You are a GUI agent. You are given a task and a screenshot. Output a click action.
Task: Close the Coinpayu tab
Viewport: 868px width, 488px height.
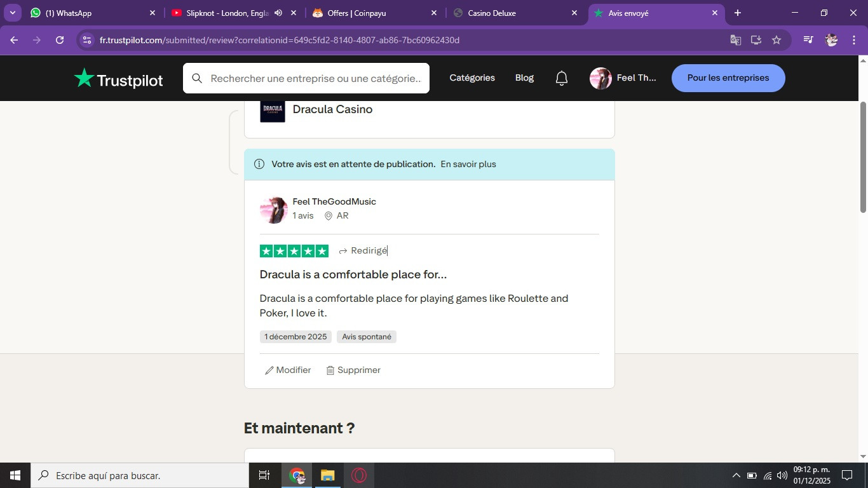pos(434,13)
